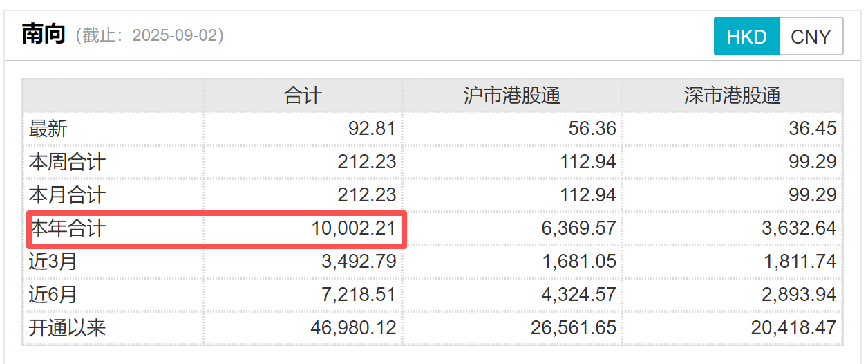868x364 pixels.
Task: Click the 本周合计 row label
Action: click(x=67, y=162)
